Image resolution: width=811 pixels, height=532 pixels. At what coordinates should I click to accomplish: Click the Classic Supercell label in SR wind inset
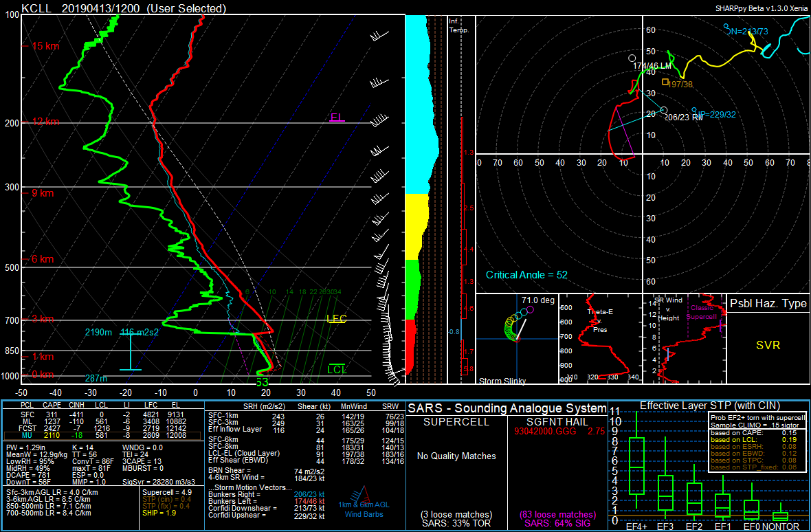(703, 312)
